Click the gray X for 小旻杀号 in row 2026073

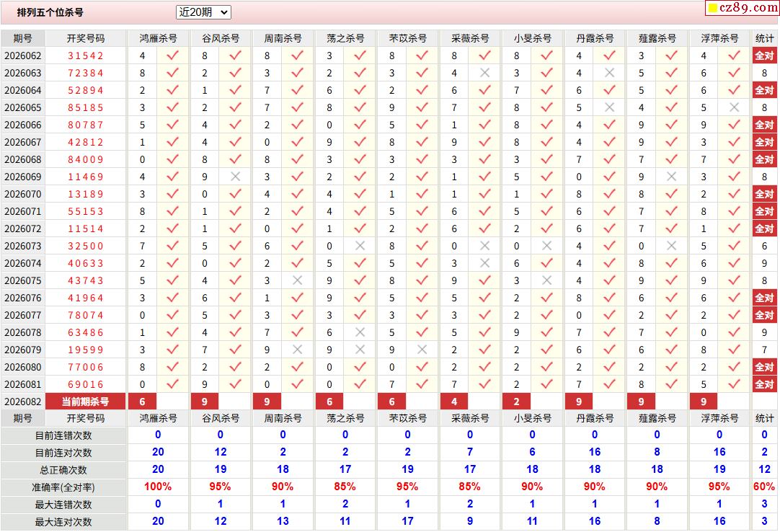tap(546, 246)
